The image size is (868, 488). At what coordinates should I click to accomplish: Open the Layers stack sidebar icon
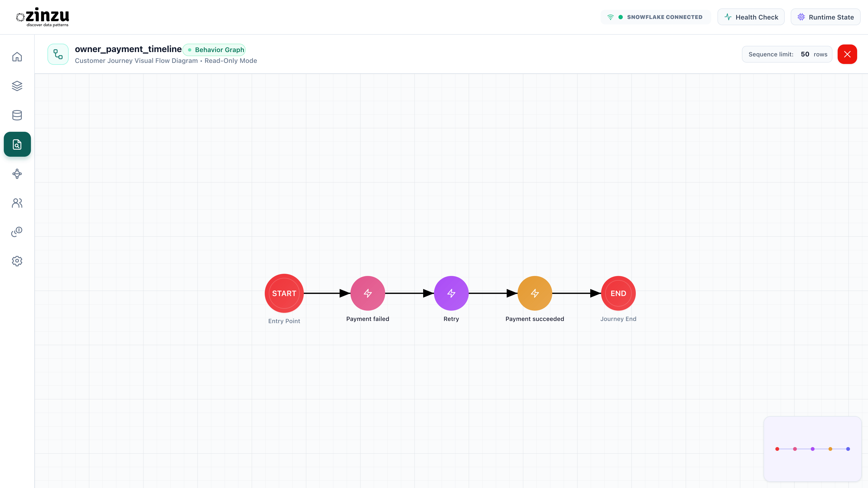(x=17, y=86)
